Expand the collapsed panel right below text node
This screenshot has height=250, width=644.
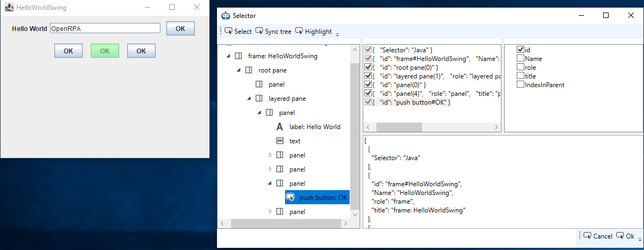pos(270,155)
